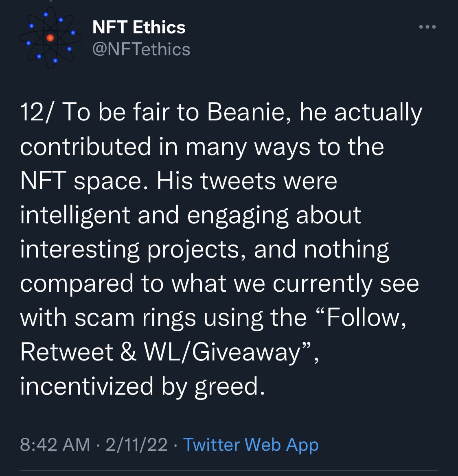Click "intelligent and engaging about" text line
Screen dimensions: 458x476
pyautogui.click(x=191, y=215)
